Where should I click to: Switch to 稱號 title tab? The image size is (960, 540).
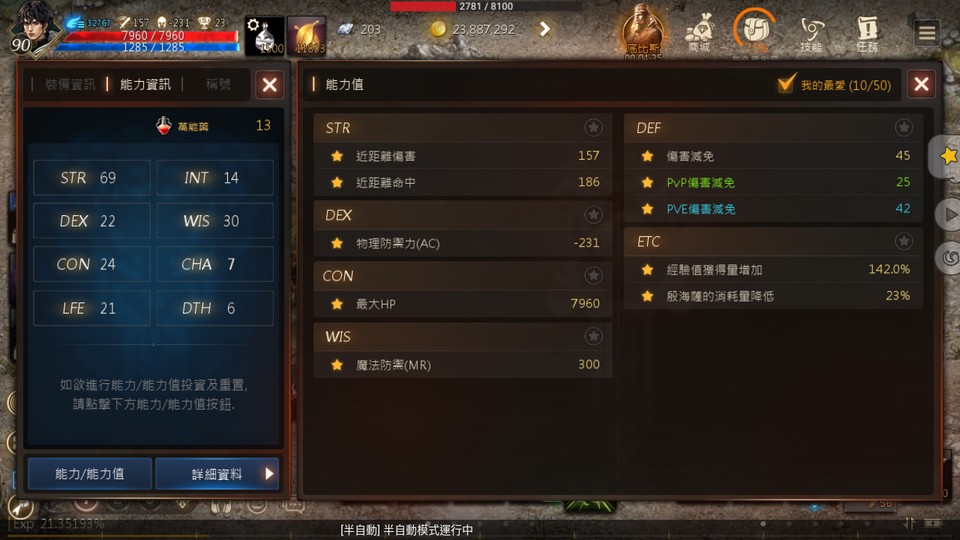coord(218,84)
